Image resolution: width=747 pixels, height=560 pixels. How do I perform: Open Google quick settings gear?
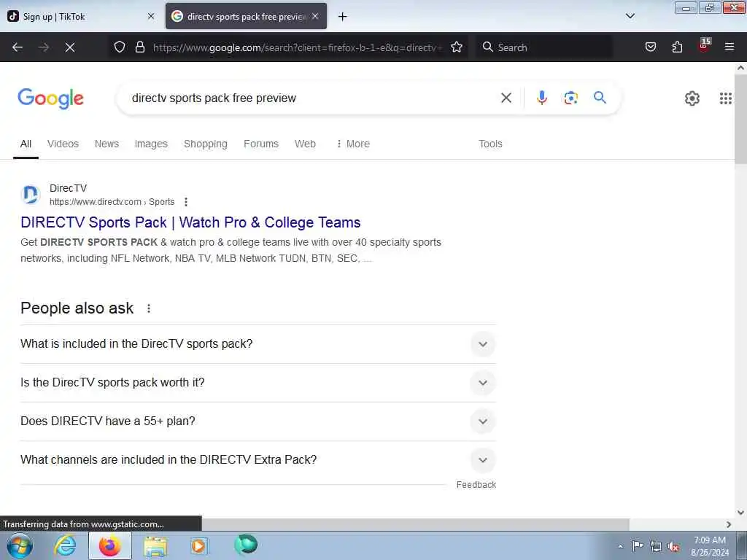(692, 98)
